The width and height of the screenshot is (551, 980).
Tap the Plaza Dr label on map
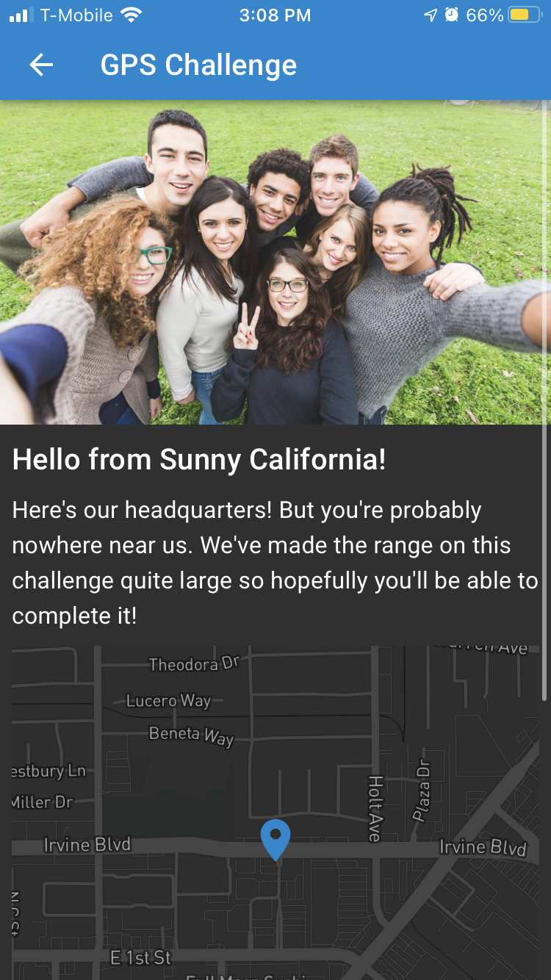pos(422,793)
